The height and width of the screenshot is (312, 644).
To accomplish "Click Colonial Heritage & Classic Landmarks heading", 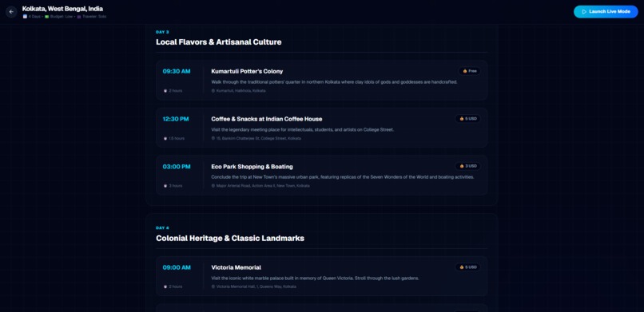I will 230,239.
